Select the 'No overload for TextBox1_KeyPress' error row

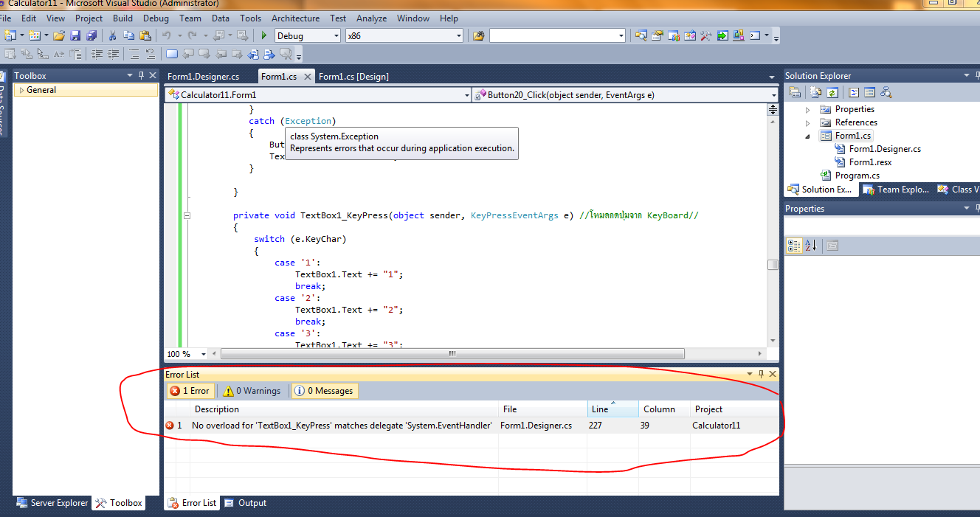pos(471,426)
